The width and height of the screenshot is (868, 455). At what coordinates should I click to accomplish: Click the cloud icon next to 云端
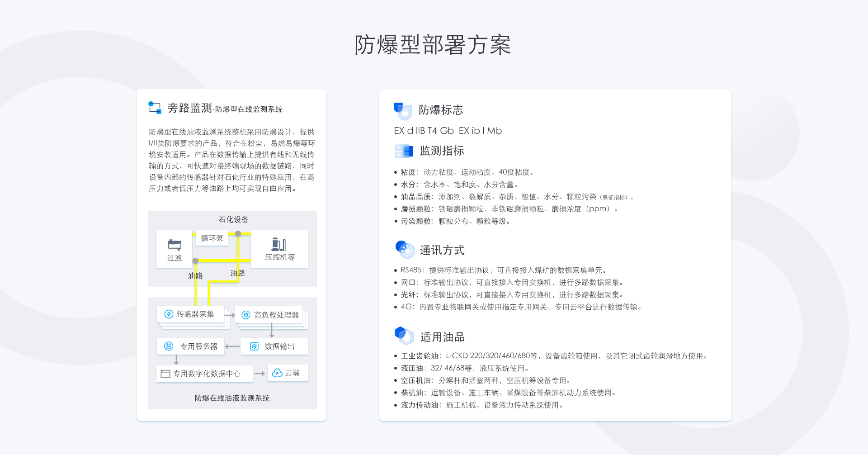[x=277, y=373]
